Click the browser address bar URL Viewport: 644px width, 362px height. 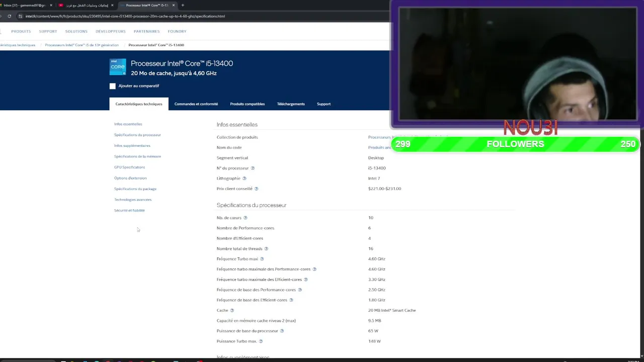point(125,16)
